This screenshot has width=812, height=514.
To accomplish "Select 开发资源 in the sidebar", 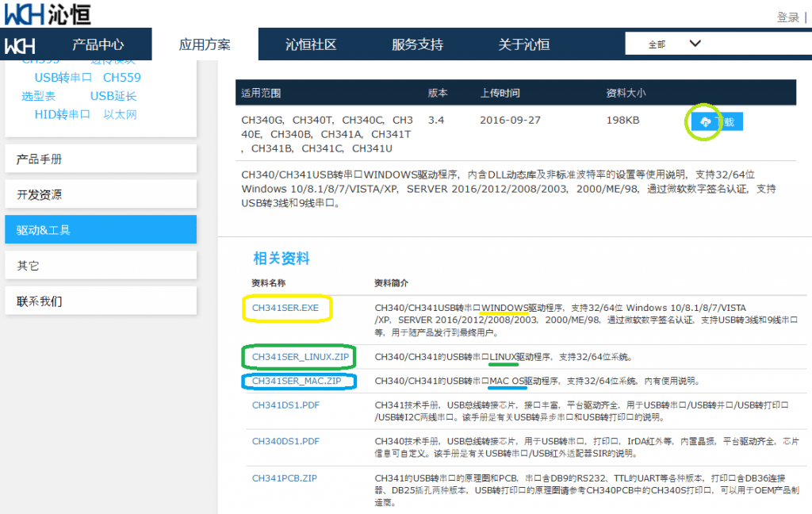I will (100, 194).
